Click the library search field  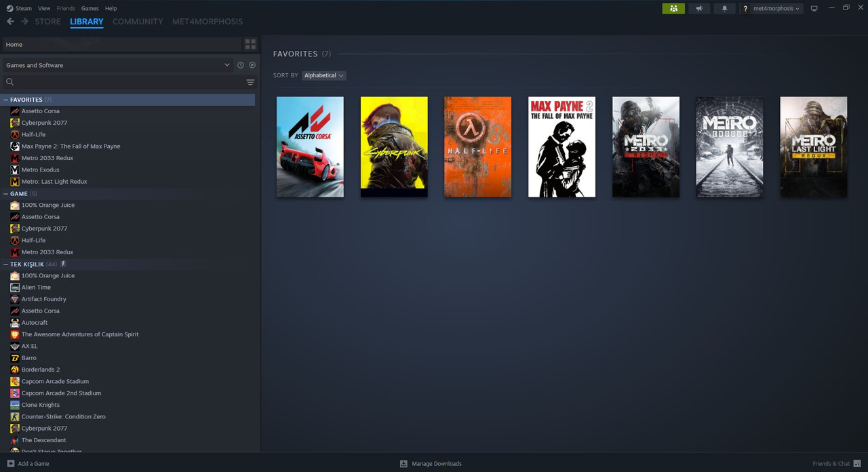coord(122,82)
